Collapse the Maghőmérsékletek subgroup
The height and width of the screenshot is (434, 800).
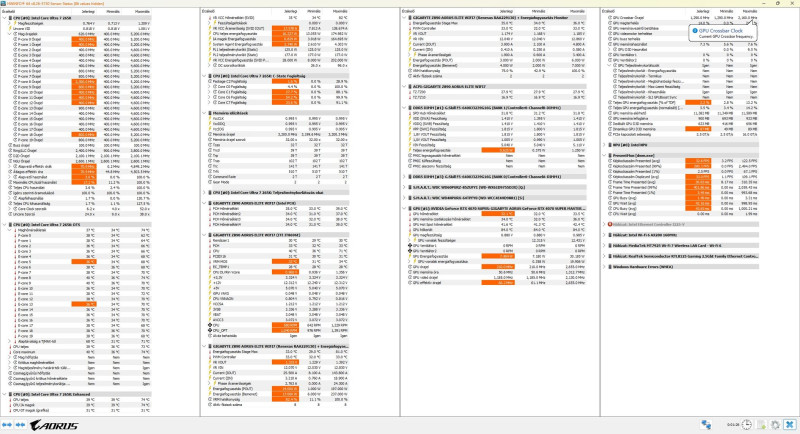(x=10, y=230)
